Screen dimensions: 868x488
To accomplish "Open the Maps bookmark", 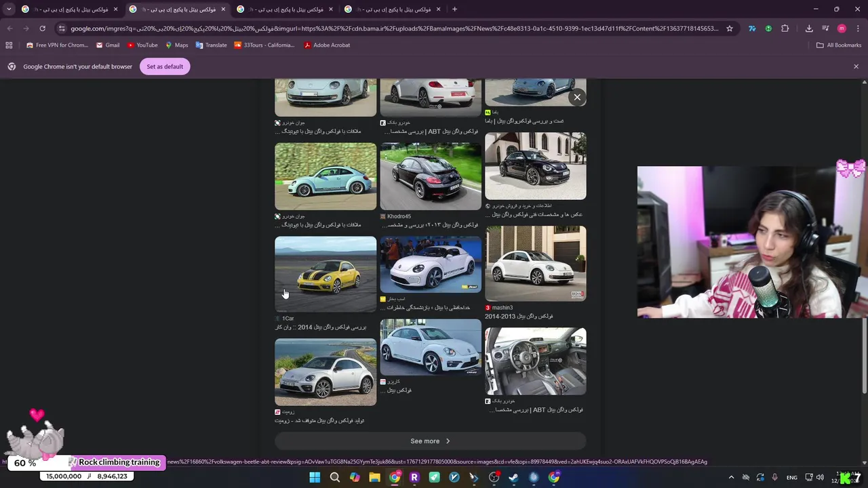I will tap(176, 45).
